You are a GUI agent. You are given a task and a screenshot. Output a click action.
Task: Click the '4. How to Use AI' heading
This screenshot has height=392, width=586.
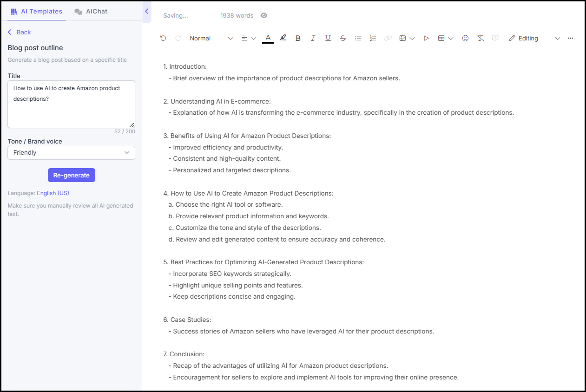tap(248, 193)
